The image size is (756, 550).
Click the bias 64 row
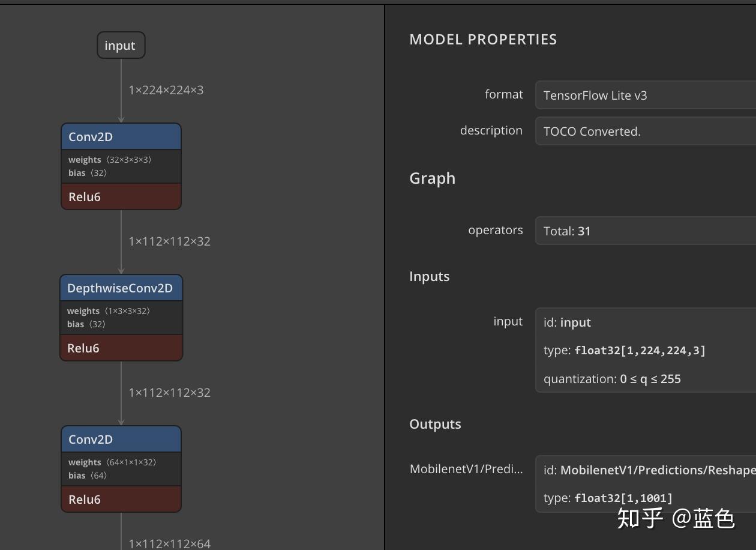pos(88,476)
